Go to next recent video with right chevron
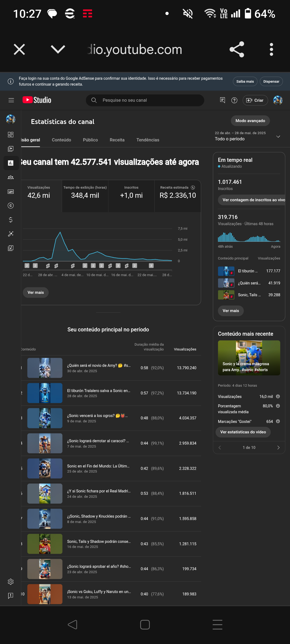The height and width of the screenshot is (644, 290). (278, 448)
